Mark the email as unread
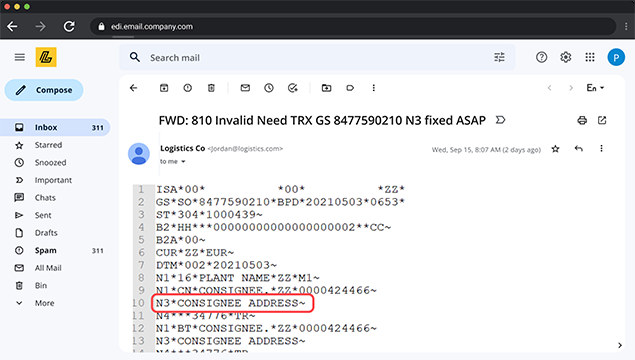This screenshot has height=360, width=635. pyautogui.click(x=245, y=88)
